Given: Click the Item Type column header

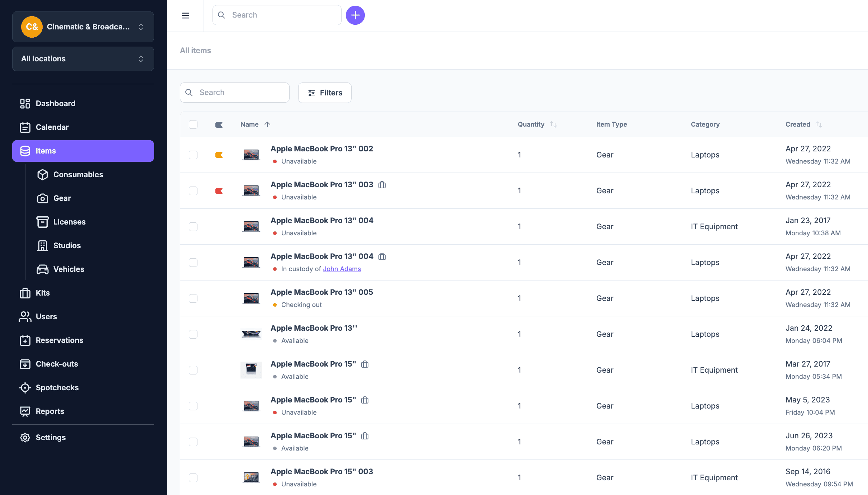Looking at the screenshot, I should tap(612, 124).
